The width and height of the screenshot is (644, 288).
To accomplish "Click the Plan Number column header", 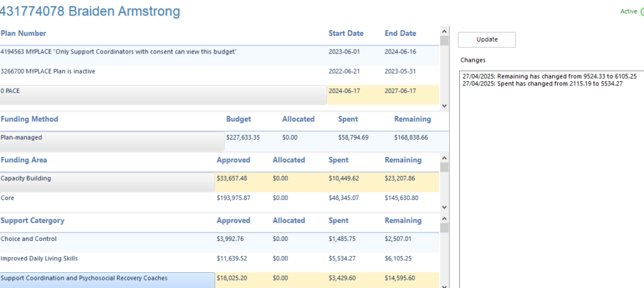I will (23, 33).
